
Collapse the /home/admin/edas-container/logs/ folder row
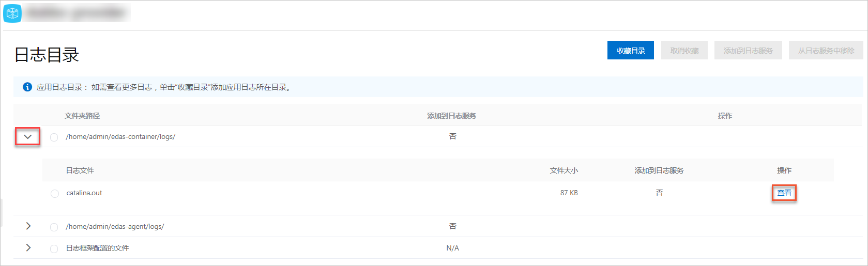coord(28,137)
